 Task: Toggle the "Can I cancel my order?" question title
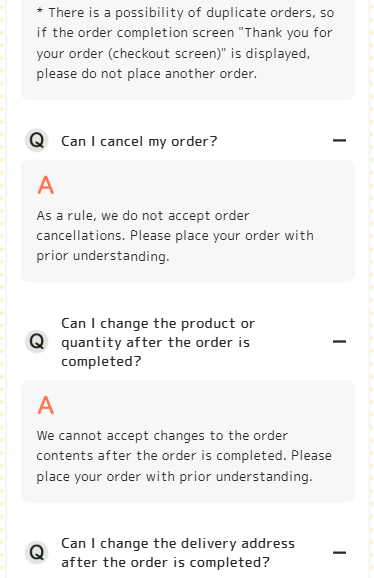(139, 141)
